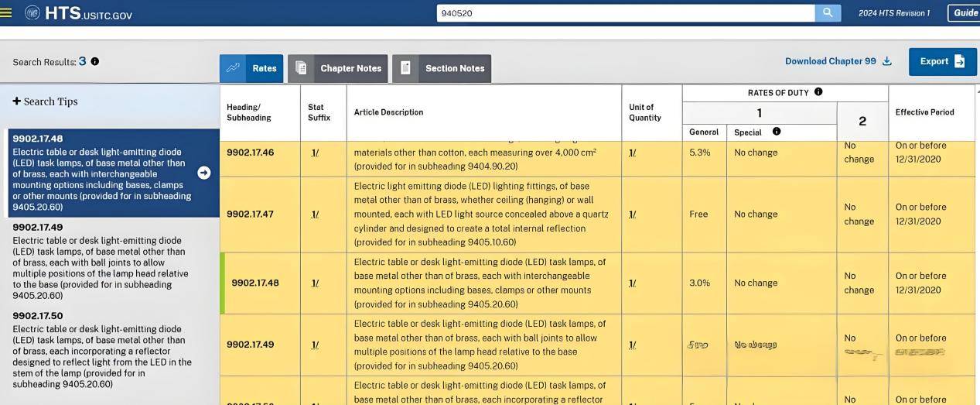The height and width of the screenshot is (405, 980).
Task: Click the HTS seal logo
Action: (32, 13)
